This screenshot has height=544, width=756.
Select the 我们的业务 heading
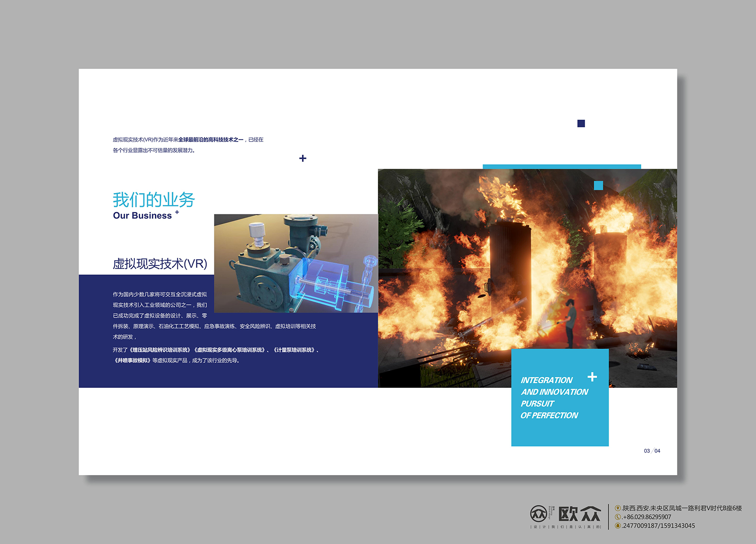[x=154, y=200]
